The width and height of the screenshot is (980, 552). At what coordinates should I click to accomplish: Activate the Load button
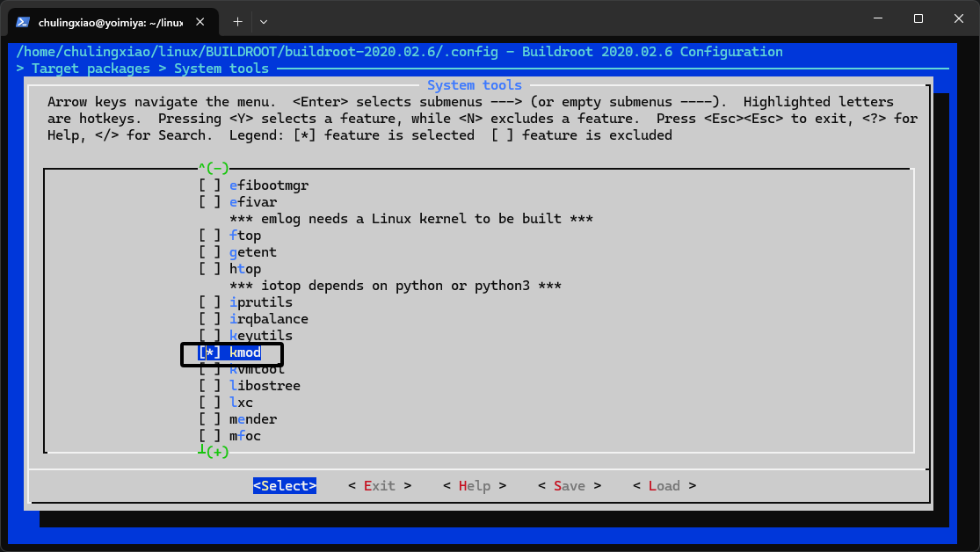664,486
